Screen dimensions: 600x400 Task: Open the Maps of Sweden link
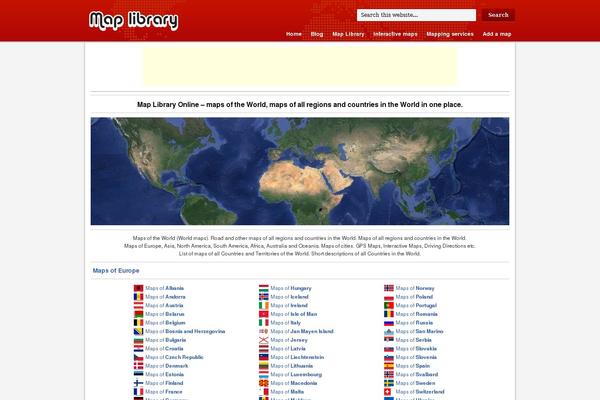[x=415, y=383]
